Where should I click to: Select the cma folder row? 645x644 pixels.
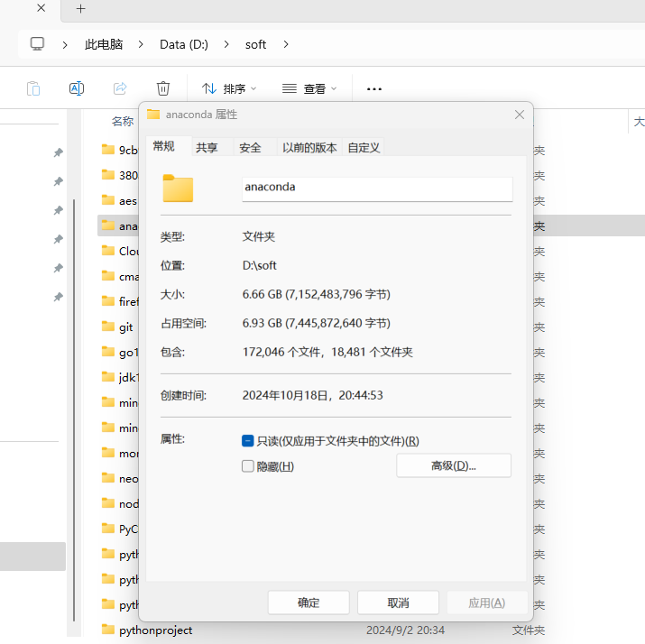pos(119,276)
